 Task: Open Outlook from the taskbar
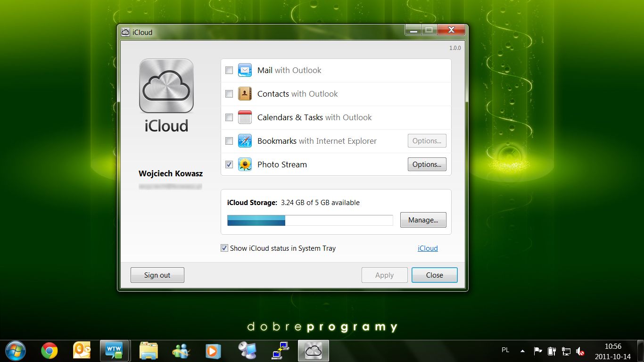click(x=82, y=351)
